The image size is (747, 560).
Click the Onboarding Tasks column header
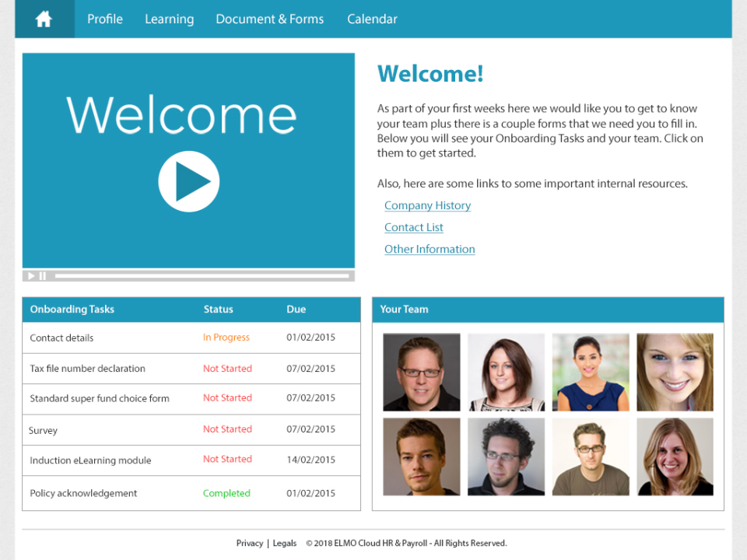72,309
